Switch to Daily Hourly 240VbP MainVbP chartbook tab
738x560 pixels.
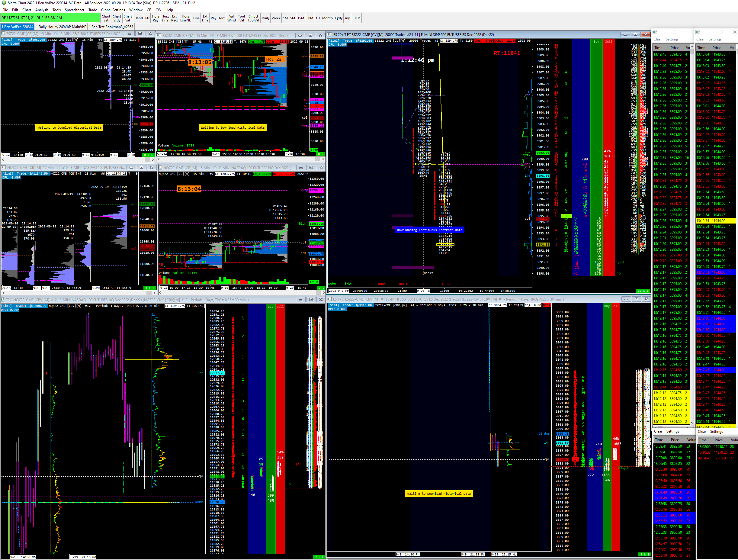click(61, 27)
